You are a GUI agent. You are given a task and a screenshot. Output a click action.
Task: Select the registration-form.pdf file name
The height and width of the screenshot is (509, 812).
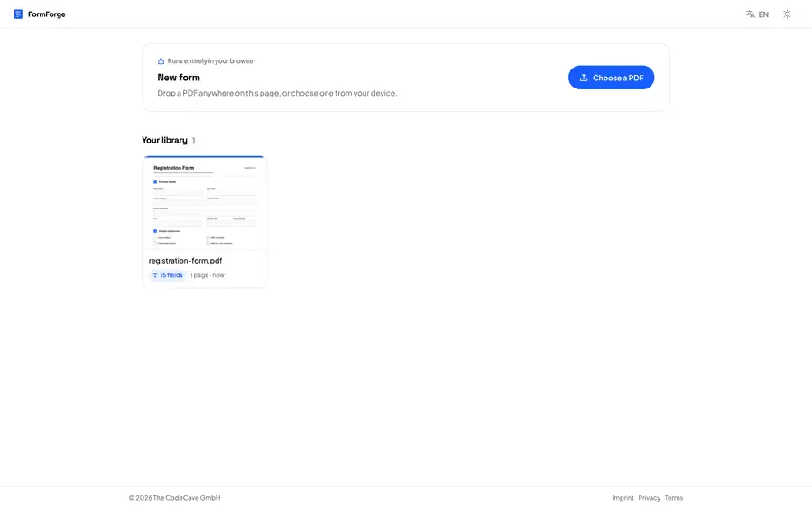pyautogui.click(x=185, y=261)
